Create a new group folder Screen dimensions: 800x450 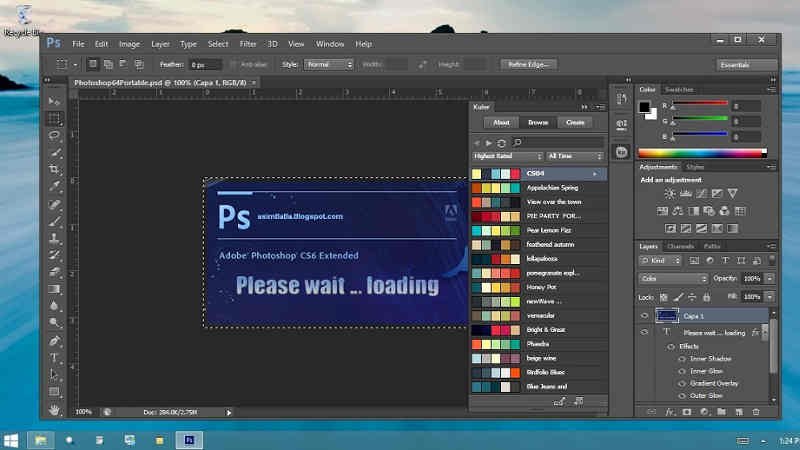(x=721, y=412)
